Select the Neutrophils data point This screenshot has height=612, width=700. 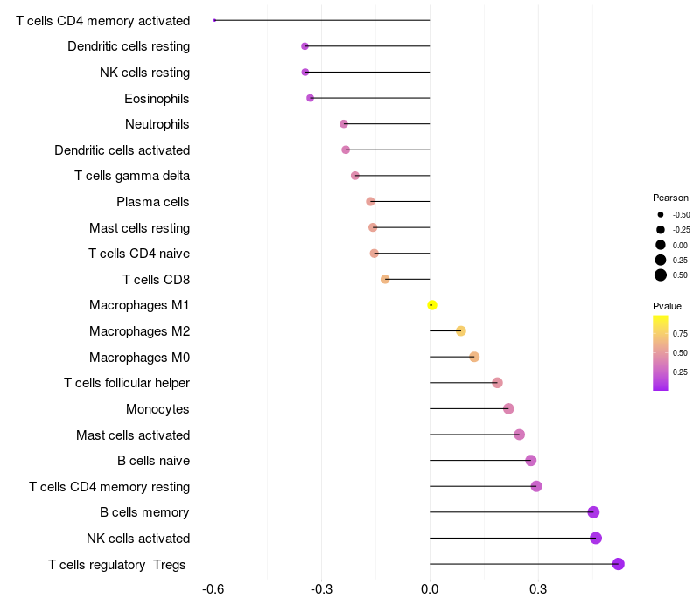[x=344, y=124]
